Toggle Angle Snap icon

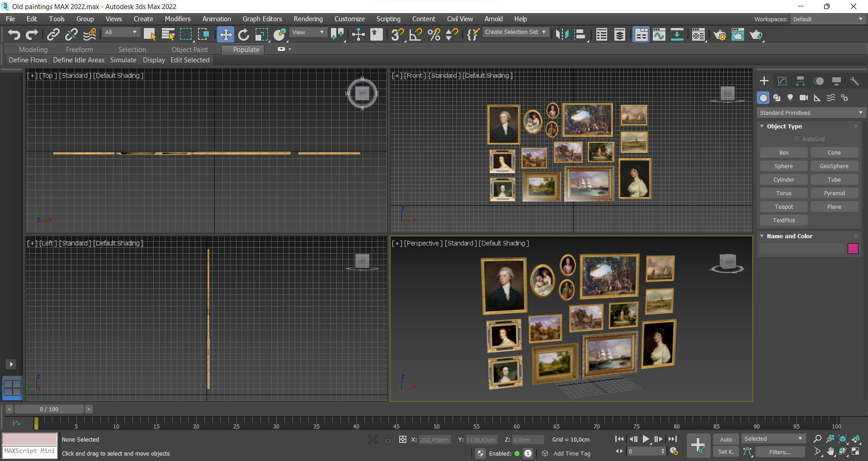tap(415, 35)
